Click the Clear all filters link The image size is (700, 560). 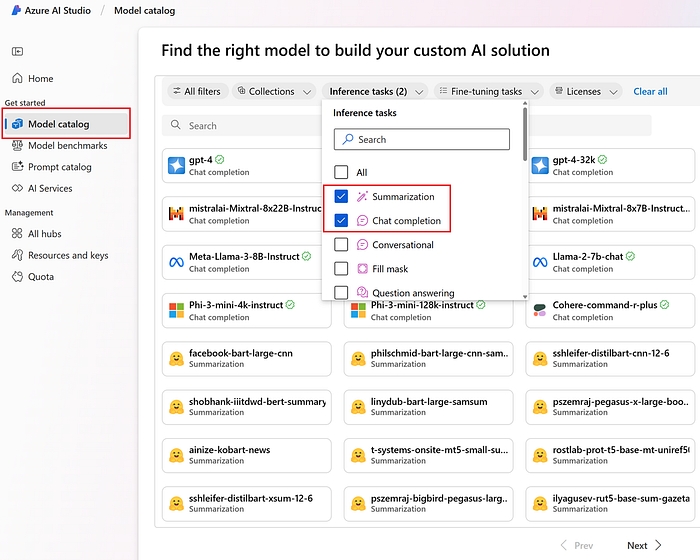tap(650, 92)
